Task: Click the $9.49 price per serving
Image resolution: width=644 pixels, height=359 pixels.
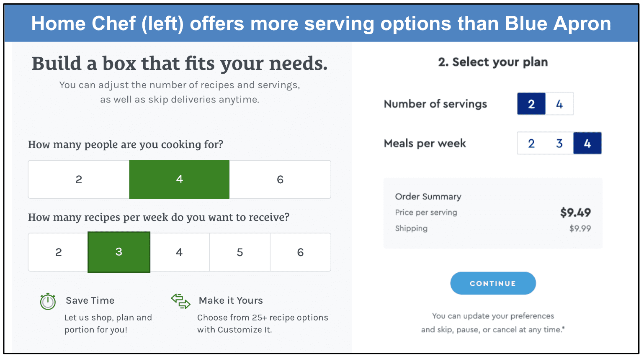Action: [x=575, y=213]
